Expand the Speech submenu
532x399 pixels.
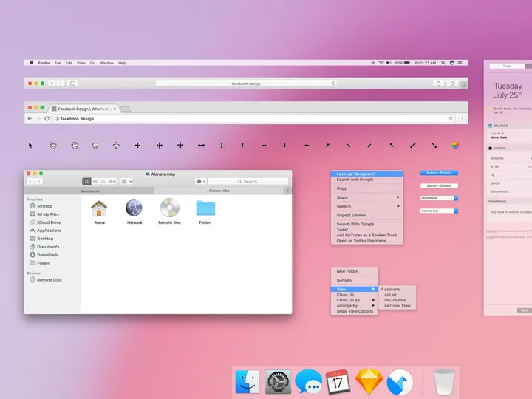(x=367, y=206)
